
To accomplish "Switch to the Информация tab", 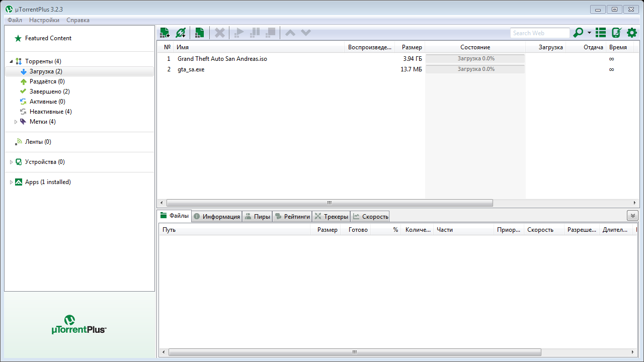I will [217, 217].
